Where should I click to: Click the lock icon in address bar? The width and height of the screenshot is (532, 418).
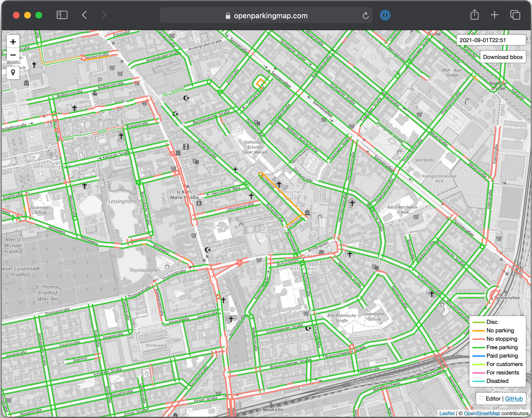point(228,16)
